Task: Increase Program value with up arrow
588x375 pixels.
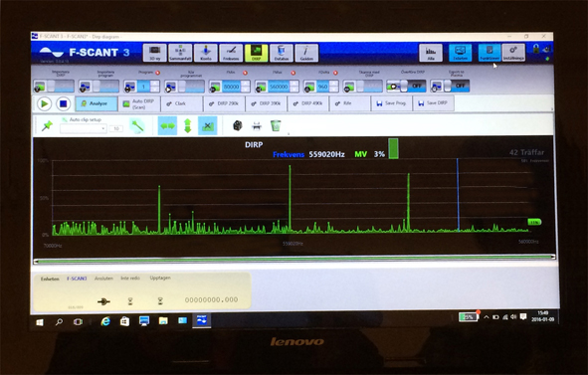Action: 154,84
